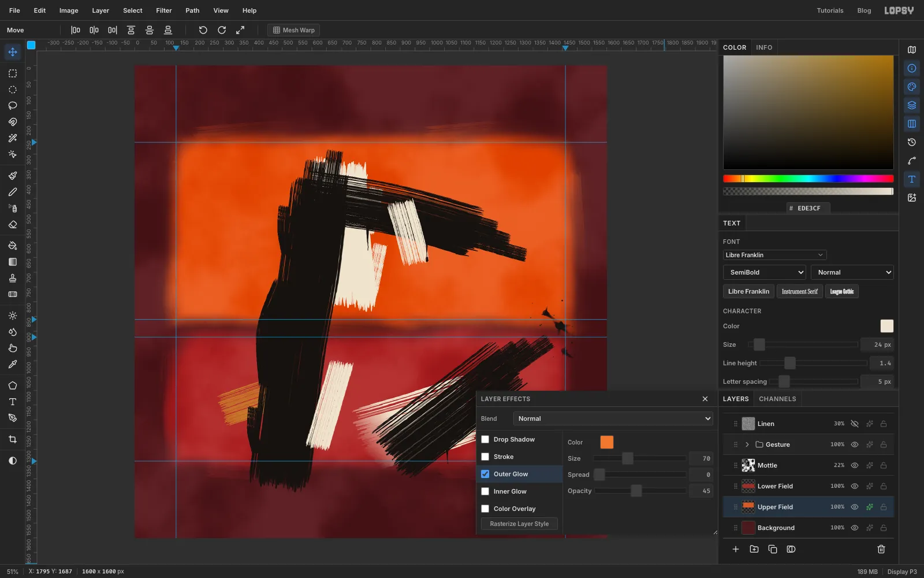The height and width of the screenshot is (578, 924).
Task: Open the Tutorials link
Action: [830, 10]
